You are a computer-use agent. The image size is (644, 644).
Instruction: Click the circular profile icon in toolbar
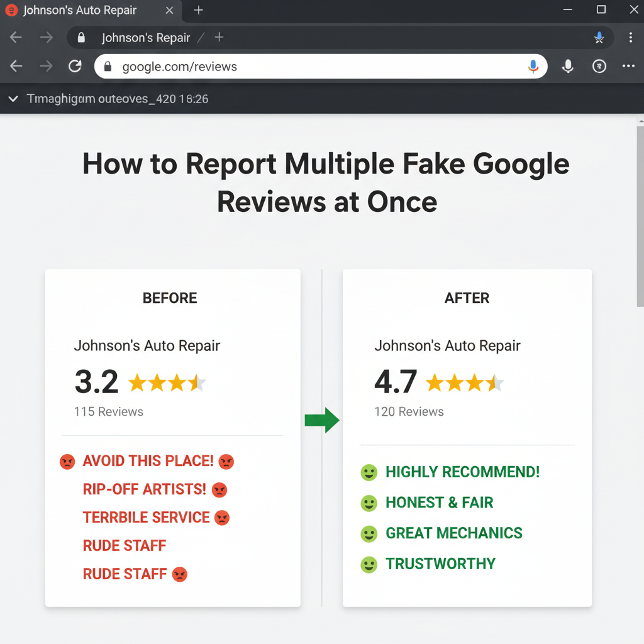(x=599, y=66)
